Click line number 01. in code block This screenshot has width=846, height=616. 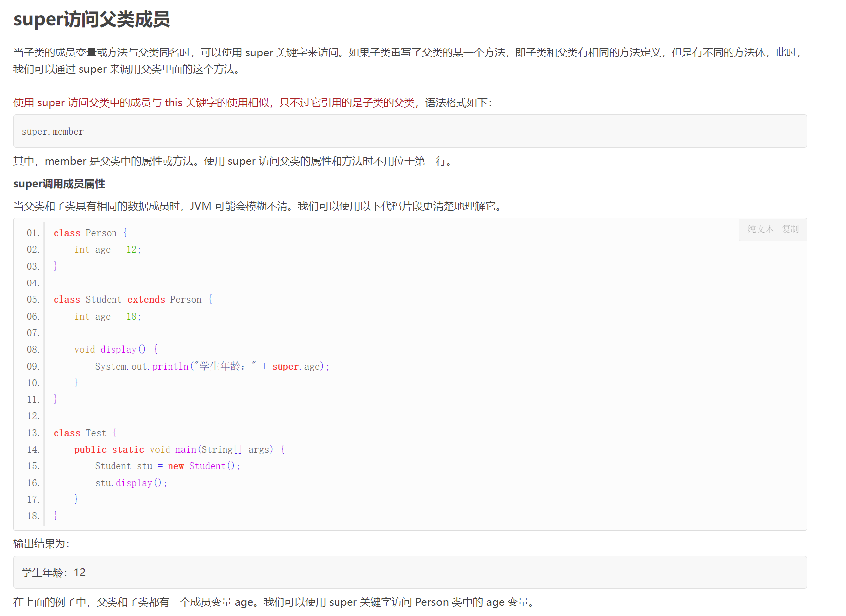33,233
